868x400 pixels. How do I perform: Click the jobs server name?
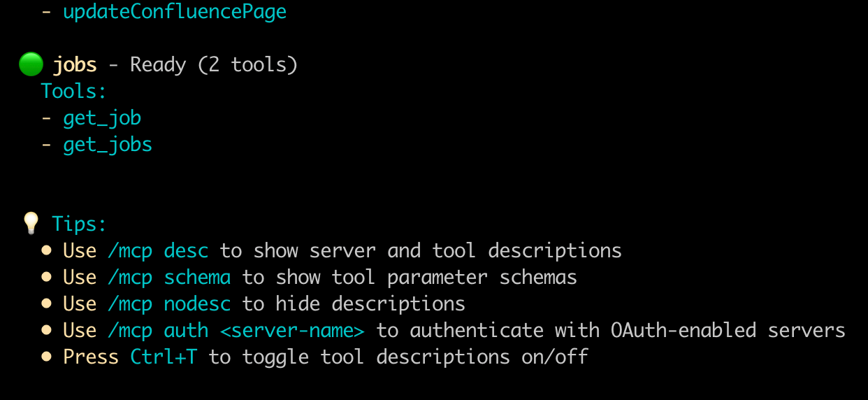click(75, 65)
